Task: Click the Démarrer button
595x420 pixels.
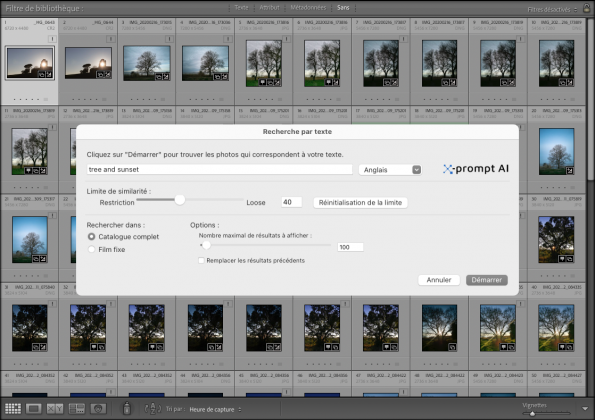Action: (486, 280)
